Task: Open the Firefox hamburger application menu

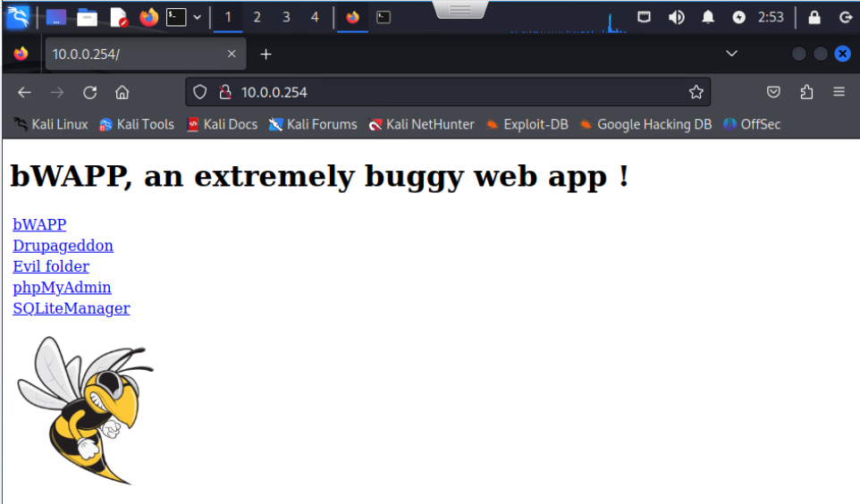Action: click(x=839, y=92)
